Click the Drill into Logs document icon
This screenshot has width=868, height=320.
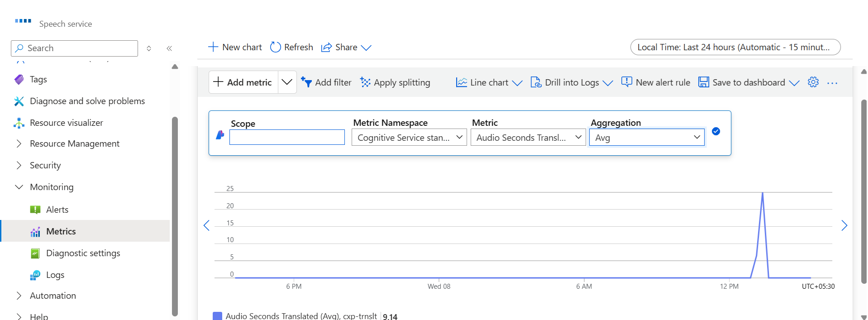click(536, 82)
